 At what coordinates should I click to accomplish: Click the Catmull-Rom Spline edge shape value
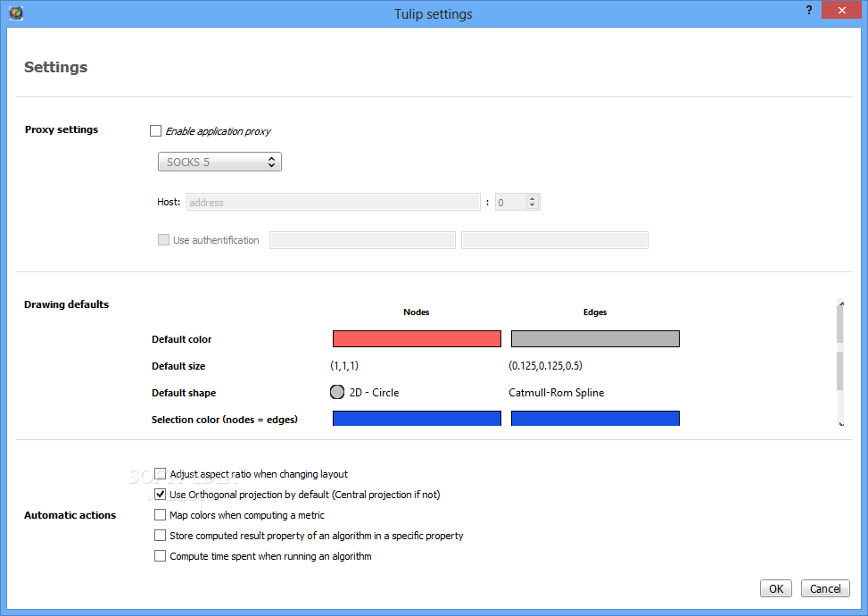pos(557,392)
